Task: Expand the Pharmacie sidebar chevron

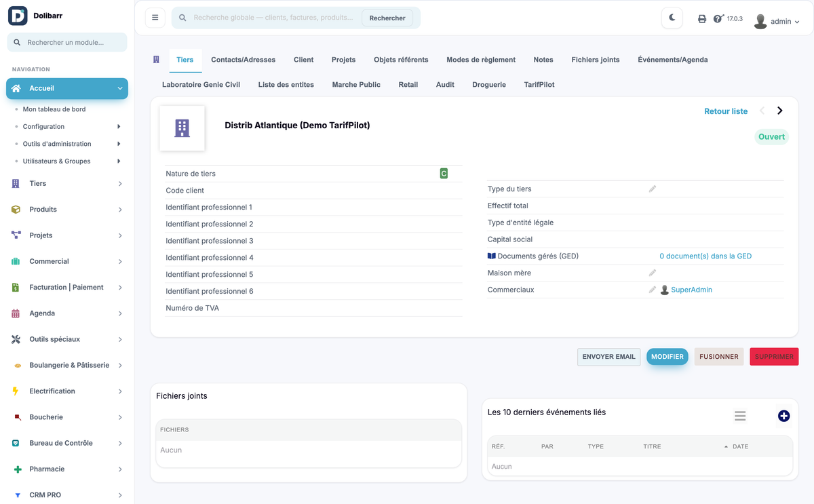Action: click(x=120, y=469)
